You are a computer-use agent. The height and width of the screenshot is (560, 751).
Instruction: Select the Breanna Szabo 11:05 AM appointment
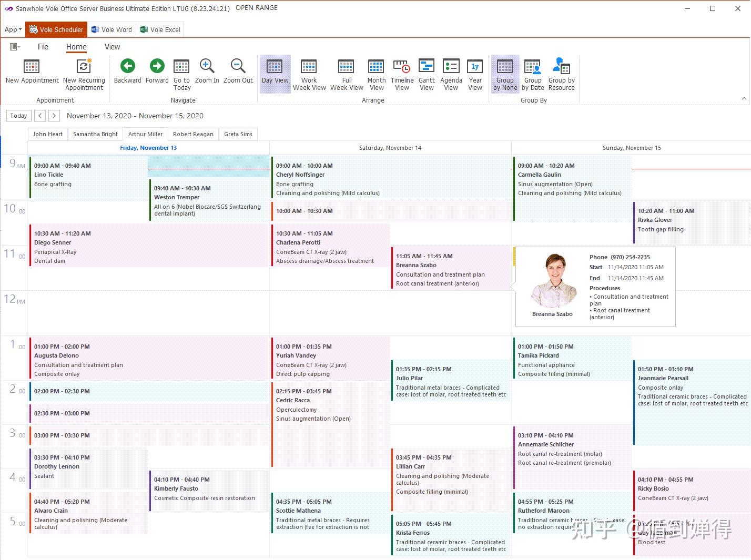click(451, 269)
